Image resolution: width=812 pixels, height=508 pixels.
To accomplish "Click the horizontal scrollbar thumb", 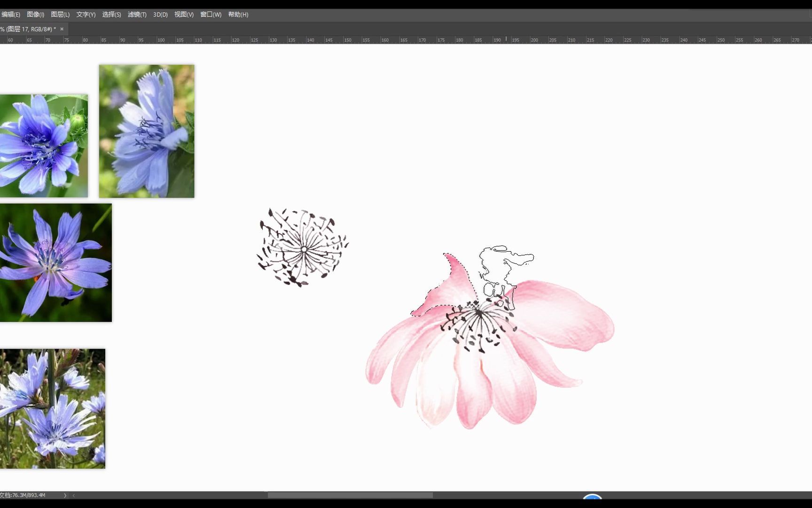I will click(x=350, y=495).
